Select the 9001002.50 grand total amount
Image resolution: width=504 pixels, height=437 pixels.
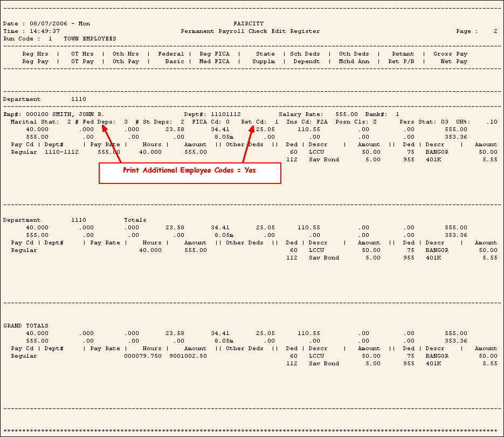pyautogui.click(x=188, y=356)
